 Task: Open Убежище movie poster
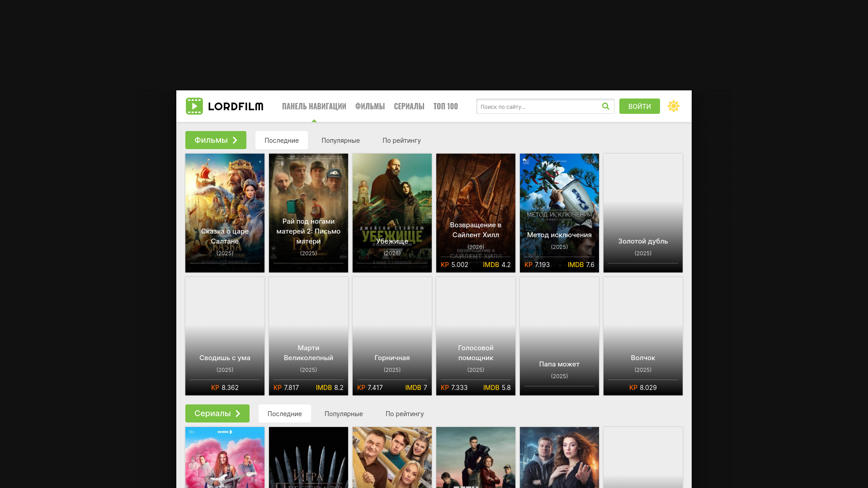(x=392, y=213)
